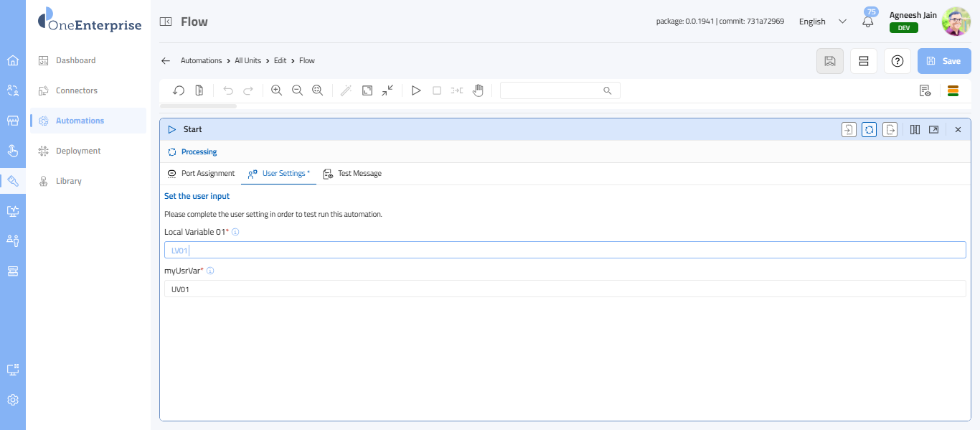Click the tri-color stacked bars icon
This screenshot has height=430, width=980.
coord(953,90)
